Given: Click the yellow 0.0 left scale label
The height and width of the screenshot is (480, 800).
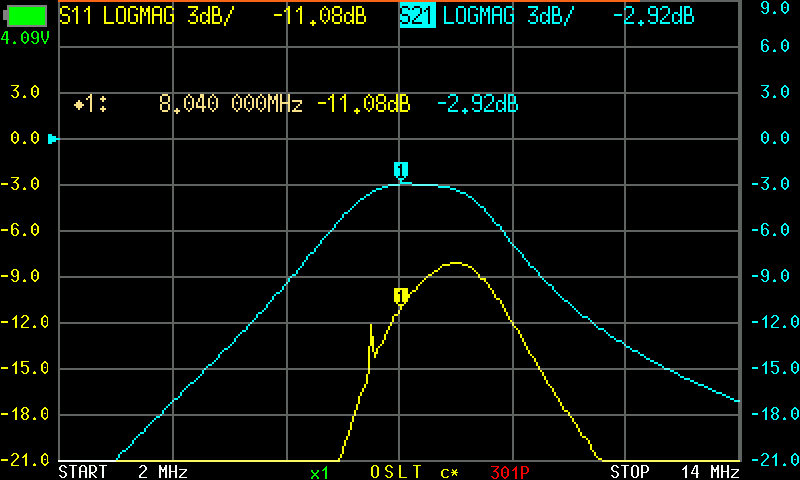Looking at the screenshot, I should (25, 138).
